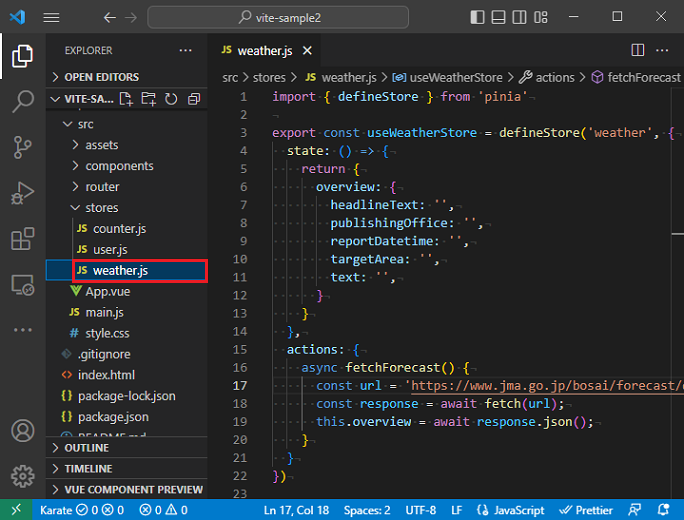Screen dimensions: 684x520
Task: Change indentation via Spaces: 2
Action: (367, 510)
